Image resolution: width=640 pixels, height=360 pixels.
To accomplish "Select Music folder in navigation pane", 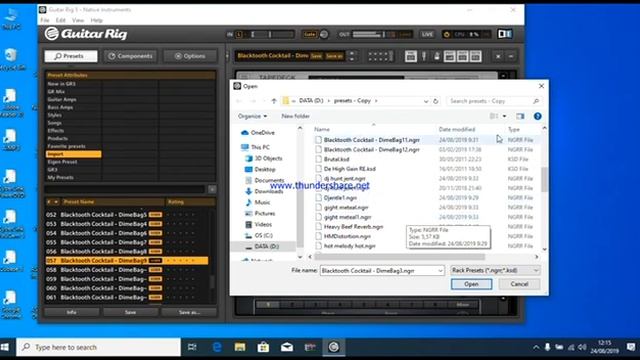I will (262, 202).
